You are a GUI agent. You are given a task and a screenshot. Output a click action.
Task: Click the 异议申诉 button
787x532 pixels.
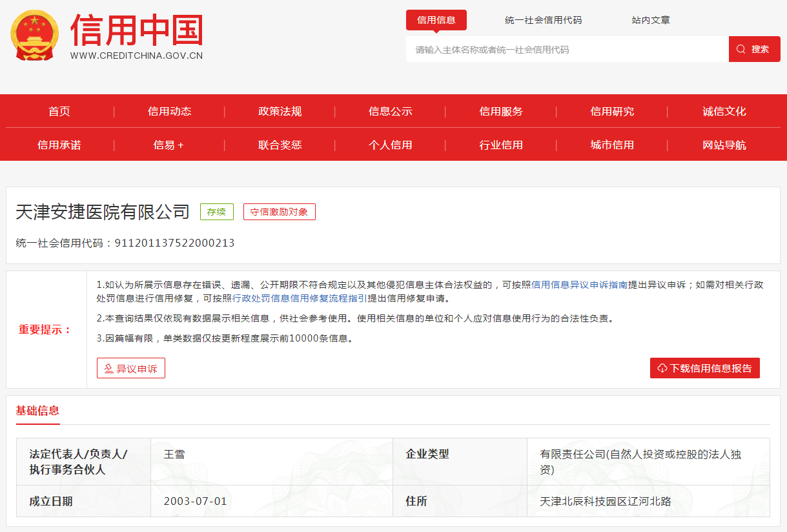(131, 368)
